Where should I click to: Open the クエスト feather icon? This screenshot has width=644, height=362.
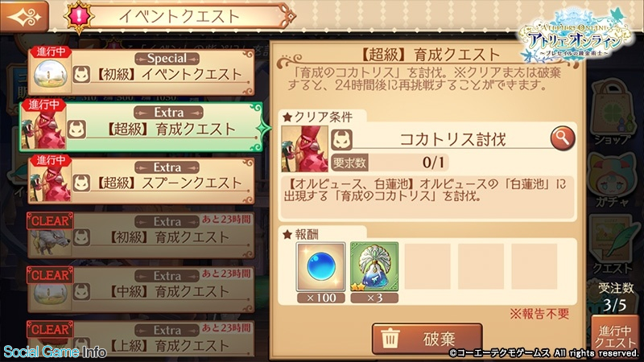pyautogui.click(x=612, y=244)
